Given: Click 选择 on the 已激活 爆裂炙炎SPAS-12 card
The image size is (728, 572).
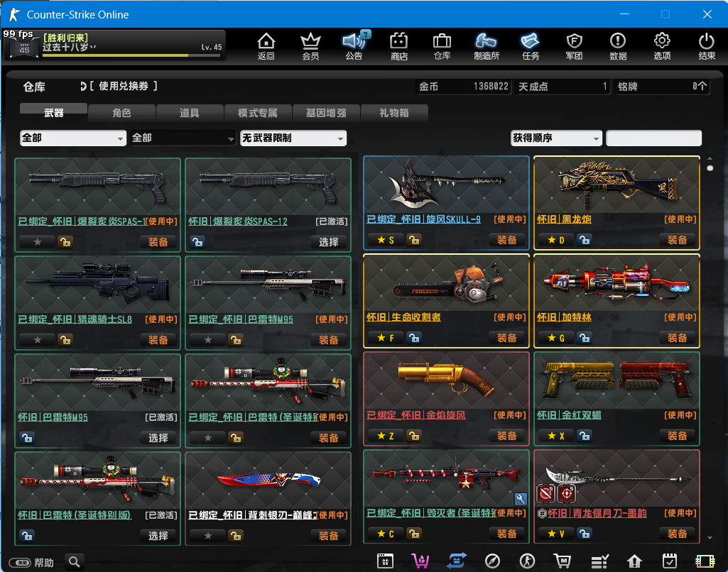Looking at the screenshot, I should click(x=329, y=242).
